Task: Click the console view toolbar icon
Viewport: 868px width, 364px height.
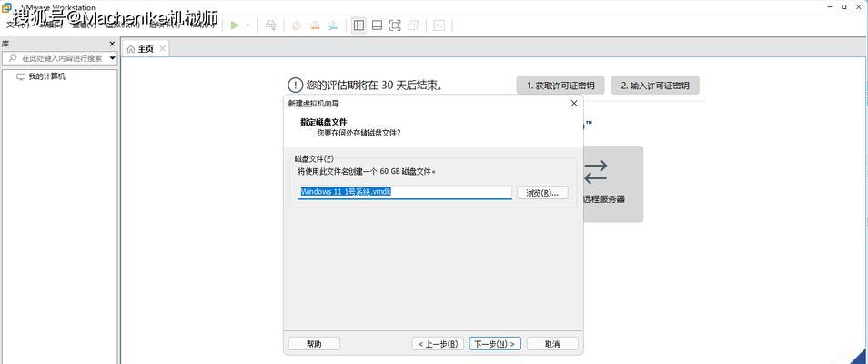Action: [439, 25]
